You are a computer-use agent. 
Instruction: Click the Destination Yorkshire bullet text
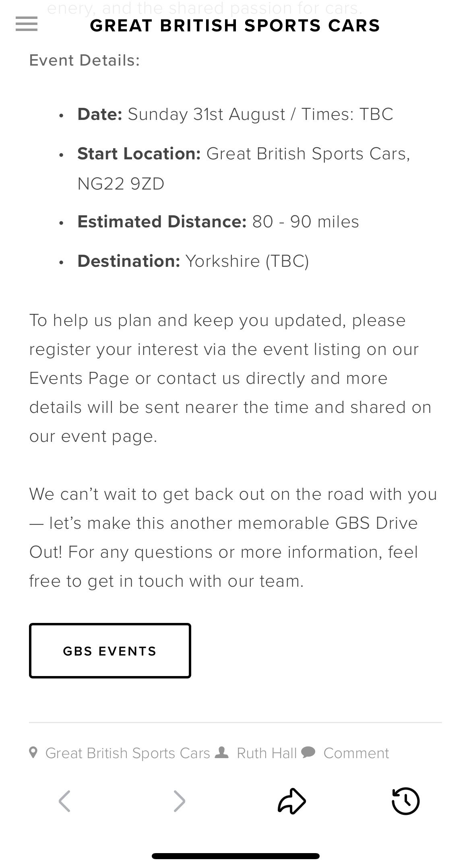click(x=193, y=261)
